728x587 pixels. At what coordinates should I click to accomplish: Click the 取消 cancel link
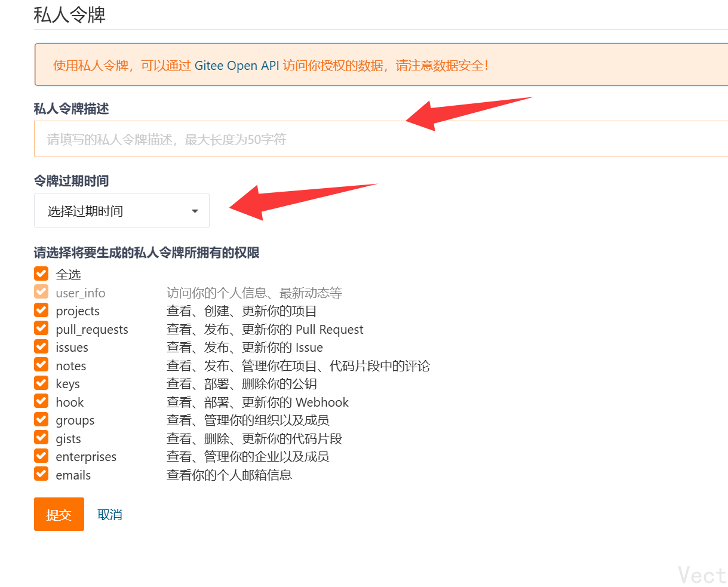(110, 515)
